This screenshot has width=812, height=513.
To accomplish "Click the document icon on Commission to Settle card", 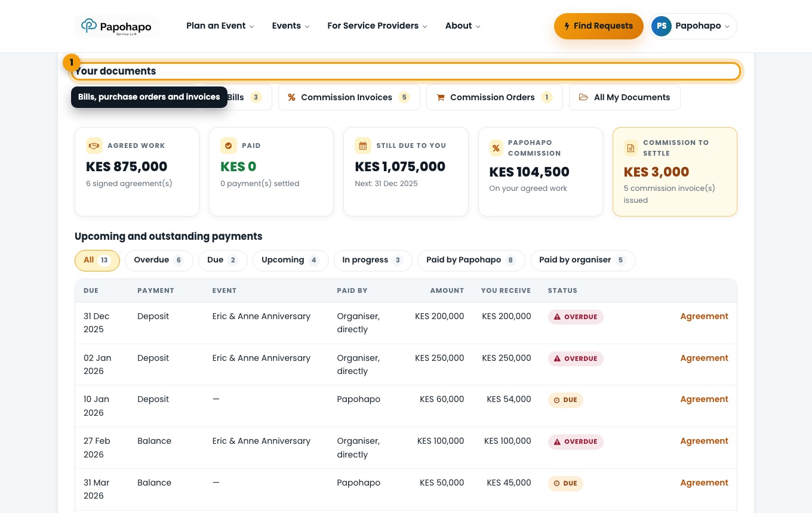I will point(631,148).
